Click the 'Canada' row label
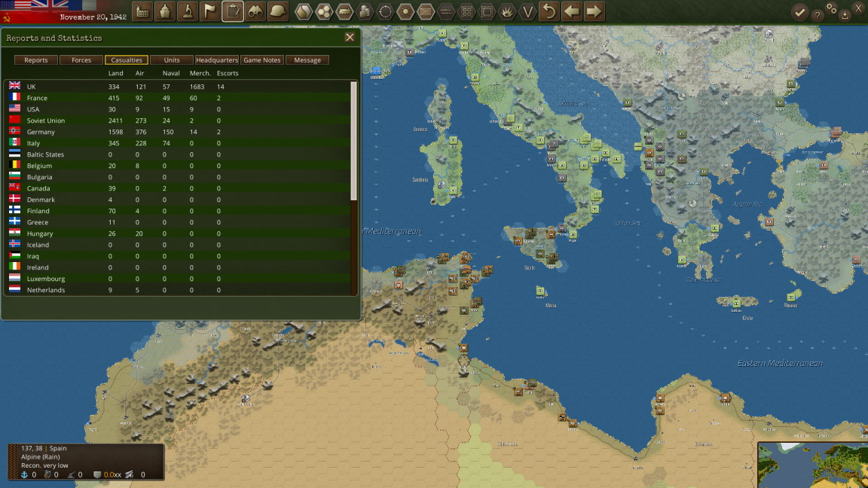The width and height of the screenshot is (868, 488). 38,188
